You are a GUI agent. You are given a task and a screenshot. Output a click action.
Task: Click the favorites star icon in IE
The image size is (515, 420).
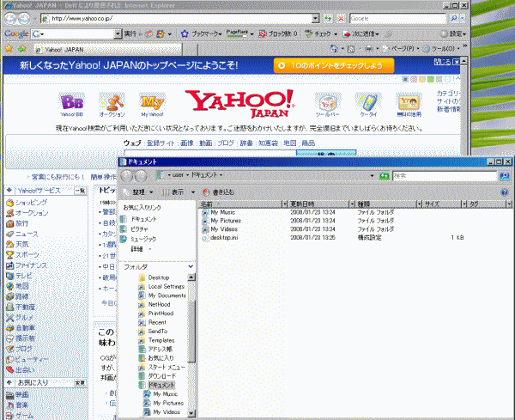[x=9, y=49]
